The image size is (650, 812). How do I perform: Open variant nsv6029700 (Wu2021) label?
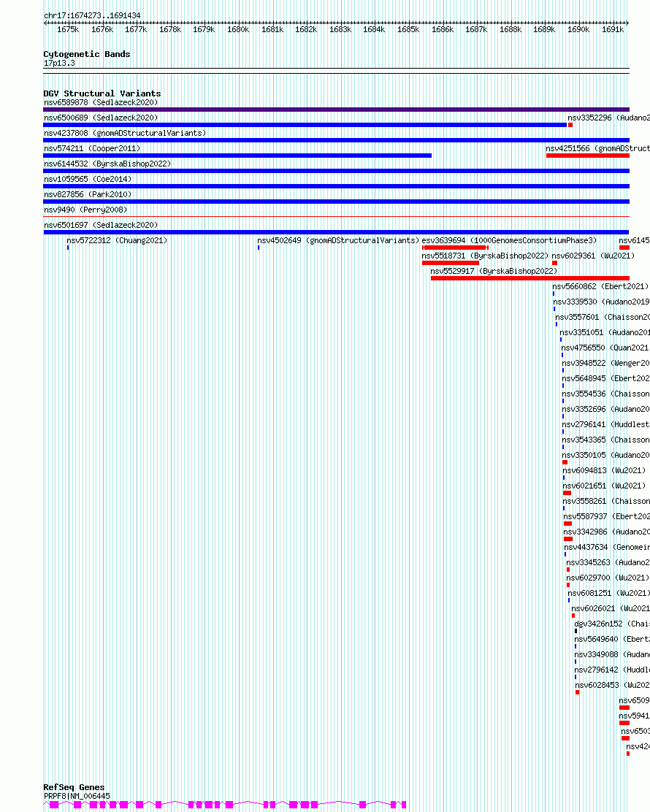point(608,578)
